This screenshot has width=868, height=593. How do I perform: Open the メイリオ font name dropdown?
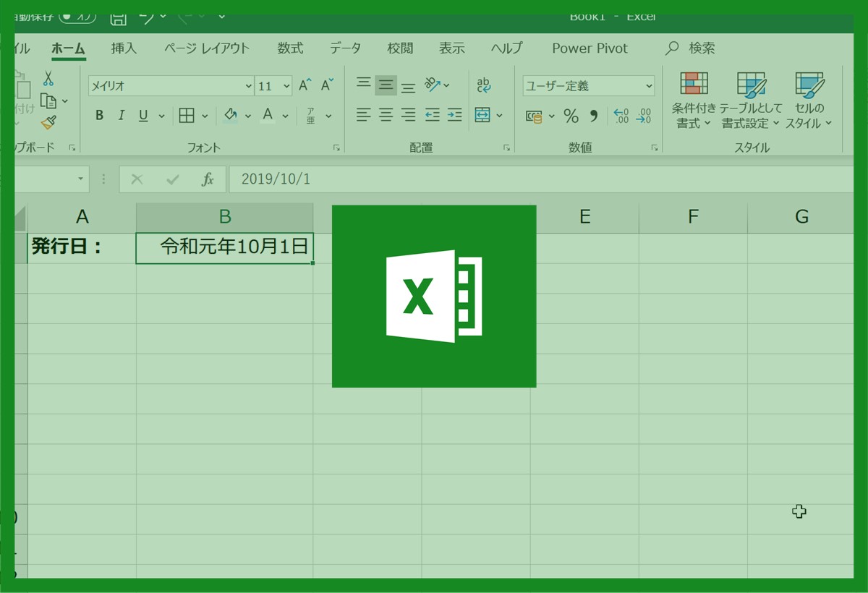(x=249, y=86)
